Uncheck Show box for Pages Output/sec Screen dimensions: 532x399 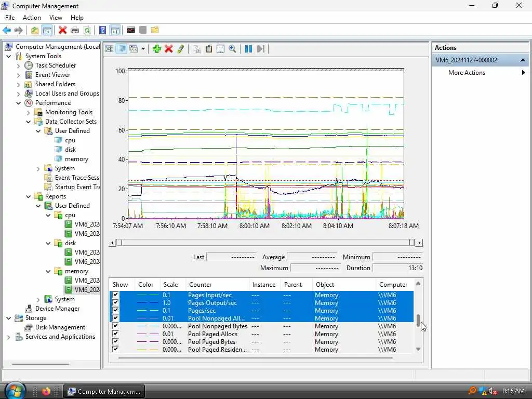pyautogui.click(x=115, y=302)
